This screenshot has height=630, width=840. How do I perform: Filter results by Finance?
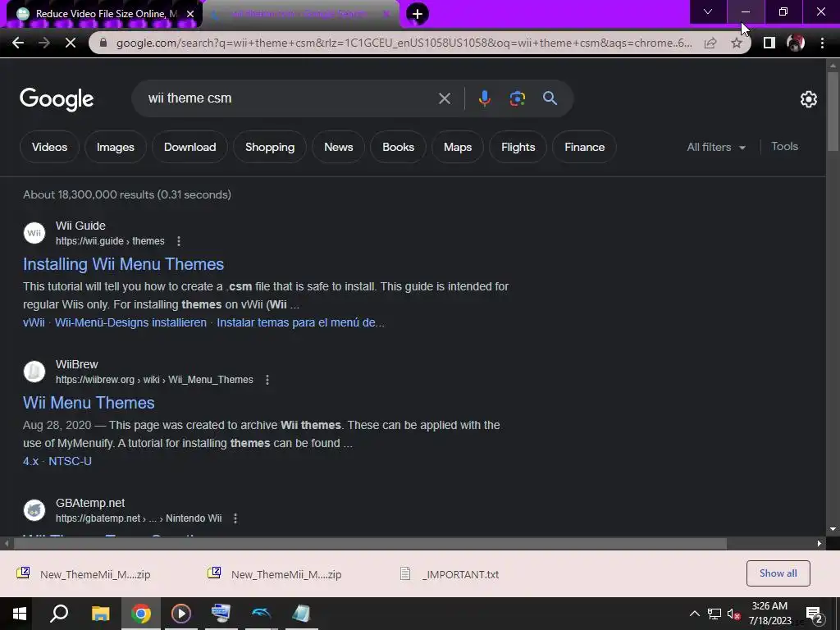[x=584, y=148]
